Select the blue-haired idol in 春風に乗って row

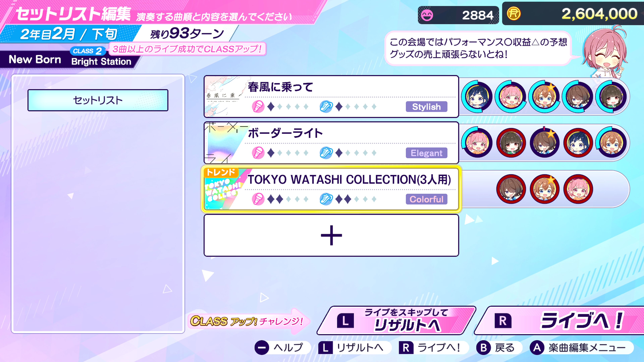(x=477, y=97)
